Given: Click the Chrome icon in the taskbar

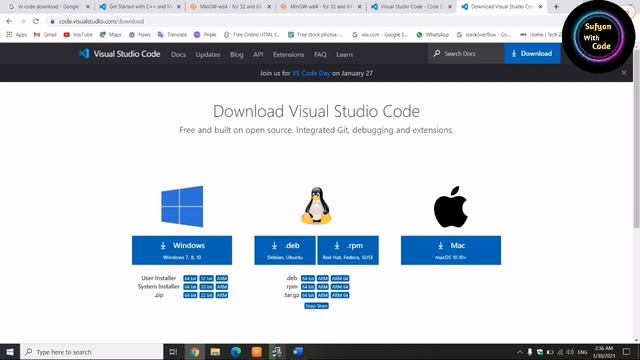Looking at the screenshot, I should coord(195,352).
